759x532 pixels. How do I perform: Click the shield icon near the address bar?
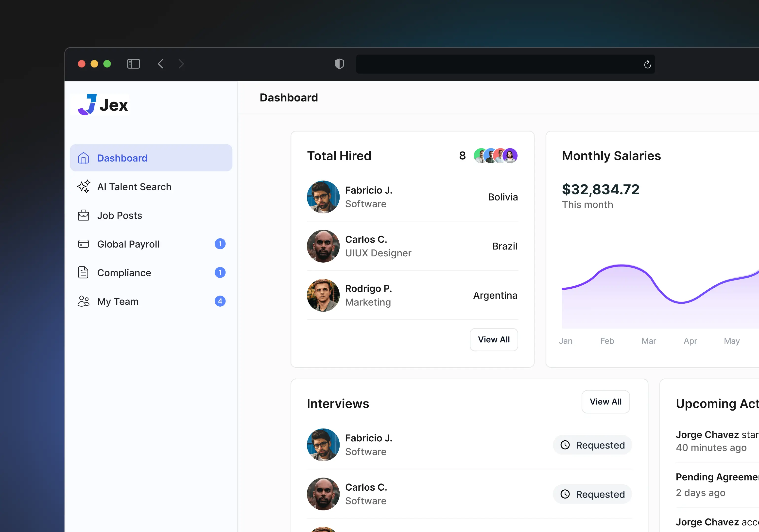coord(340,64)
